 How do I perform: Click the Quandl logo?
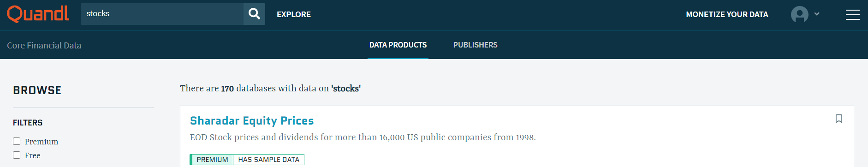[x=38, y=14]
